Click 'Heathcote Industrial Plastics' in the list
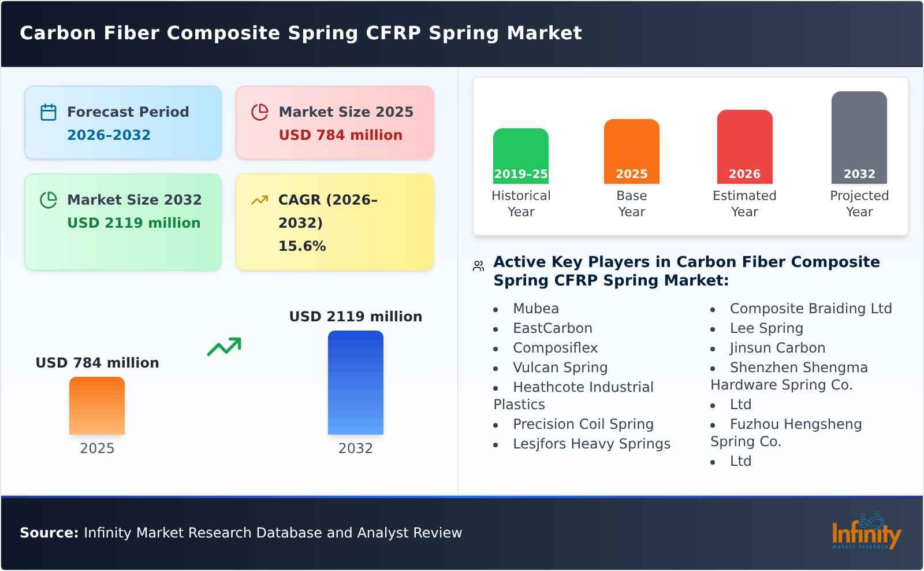This screenshot has height=571, width=924. (573, 396)
